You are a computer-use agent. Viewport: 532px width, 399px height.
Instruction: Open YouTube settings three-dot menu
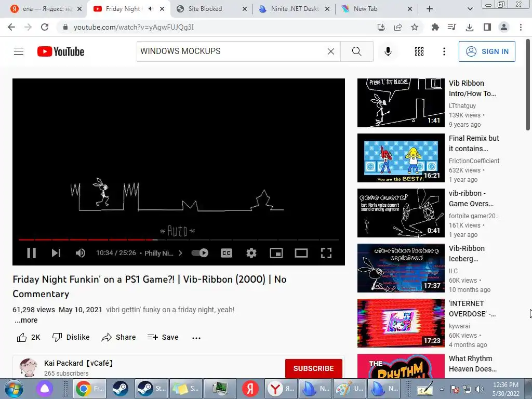444,51
